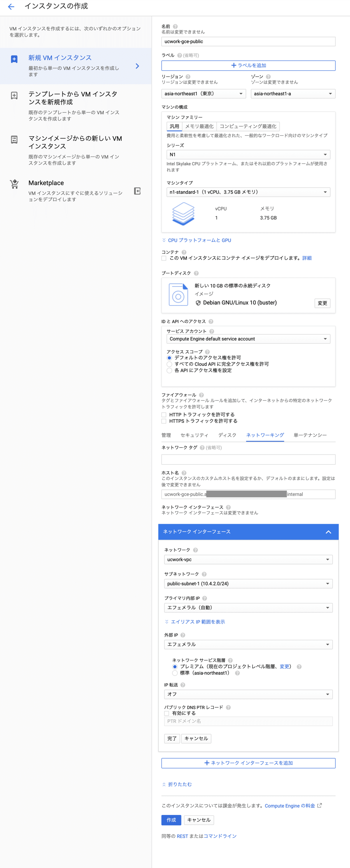Open the サブネットワーク public-subnet-1 dropdown

pos(248,584)
